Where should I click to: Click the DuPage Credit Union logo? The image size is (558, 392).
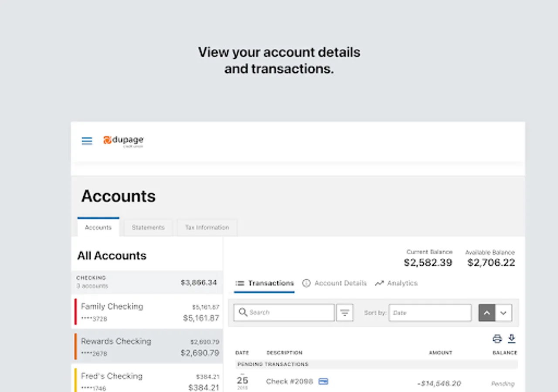(123, 141)
